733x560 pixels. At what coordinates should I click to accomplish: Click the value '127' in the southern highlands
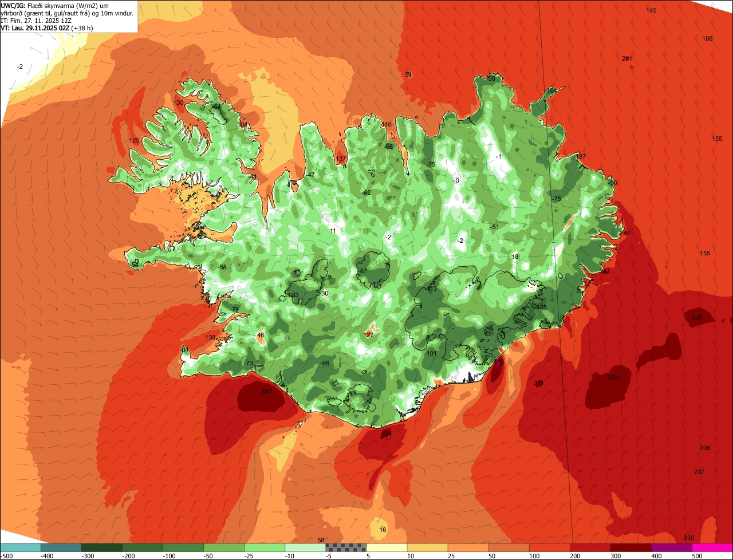coord(369,335)
